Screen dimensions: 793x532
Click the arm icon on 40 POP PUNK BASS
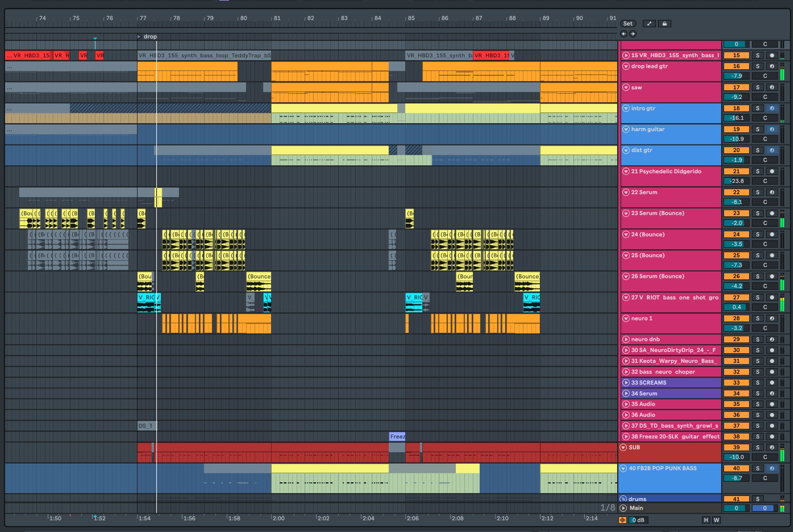tap(772, 468)
